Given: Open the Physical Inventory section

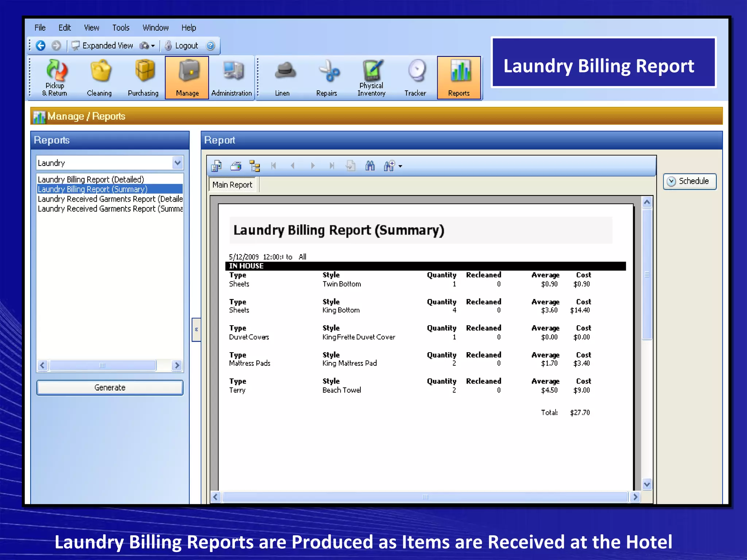Looking at the screenshot, I should click(371, 78).
